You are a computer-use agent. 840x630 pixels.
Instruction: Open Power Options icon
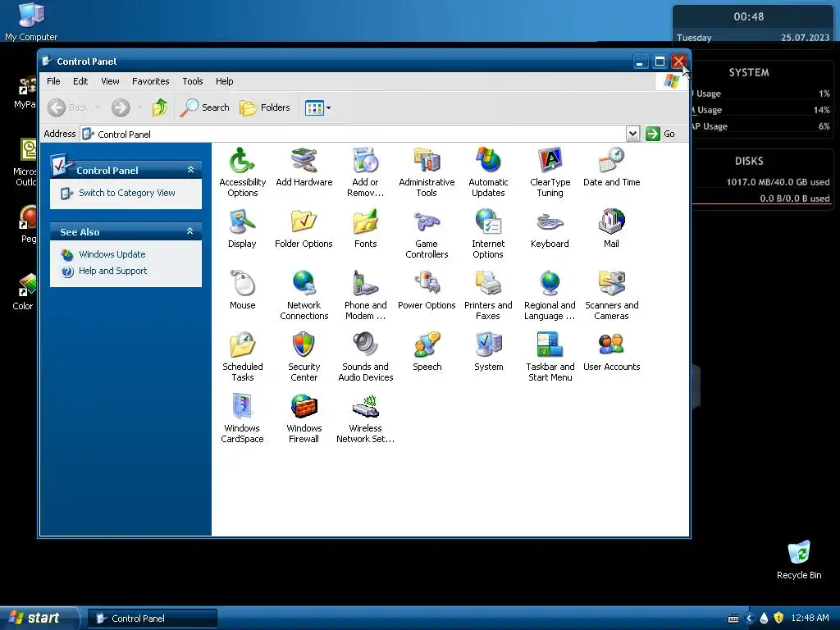click(427, 283)
